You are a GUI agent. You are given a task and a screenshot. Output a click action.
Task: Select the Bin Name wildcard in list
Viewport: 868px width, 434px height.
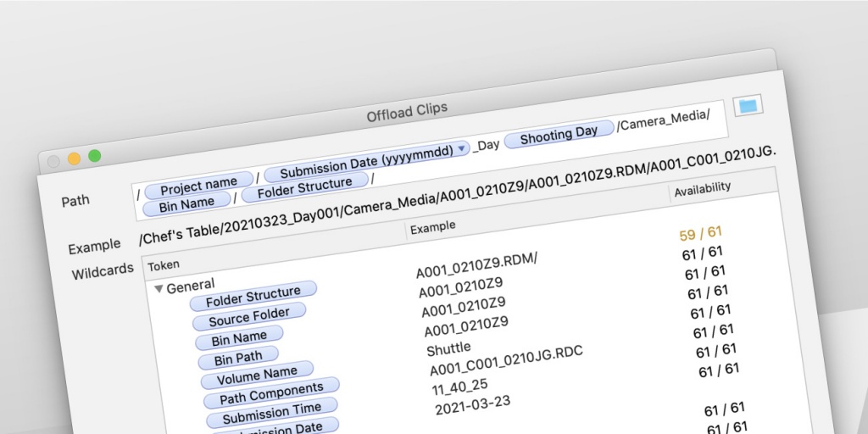239,337
